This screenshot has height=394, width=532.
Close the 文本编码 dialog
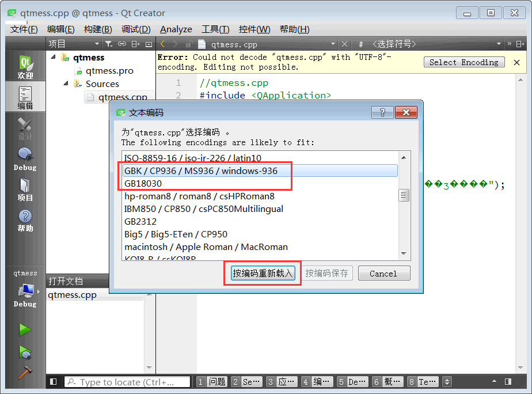(x=406, y=112)
